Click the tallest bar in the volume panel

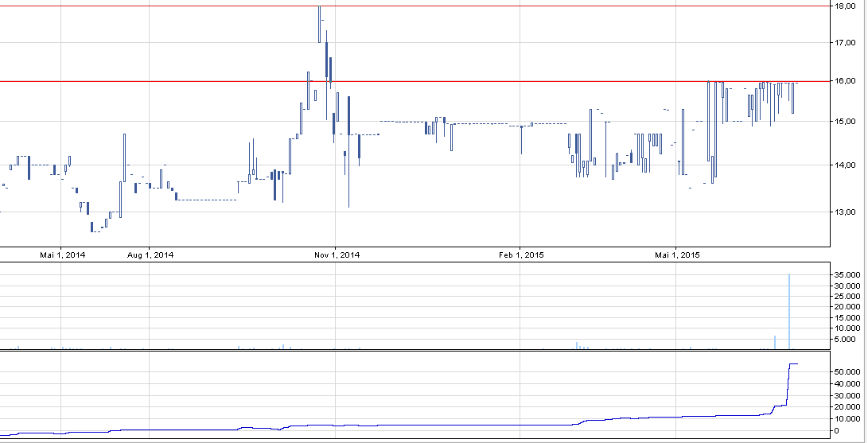click(x=789, y=312)
